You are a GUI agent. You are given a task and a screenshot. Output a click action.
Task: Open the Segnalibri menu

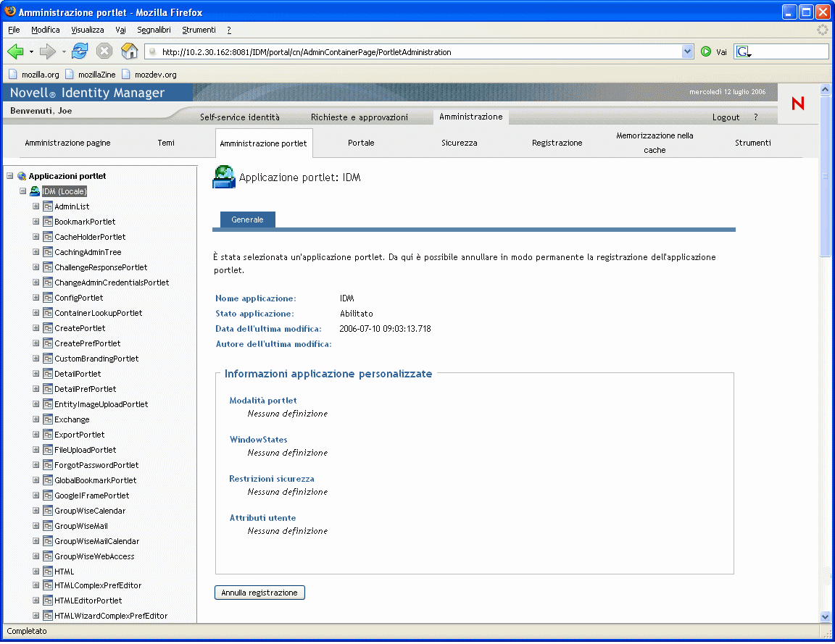tap(154, 30)
